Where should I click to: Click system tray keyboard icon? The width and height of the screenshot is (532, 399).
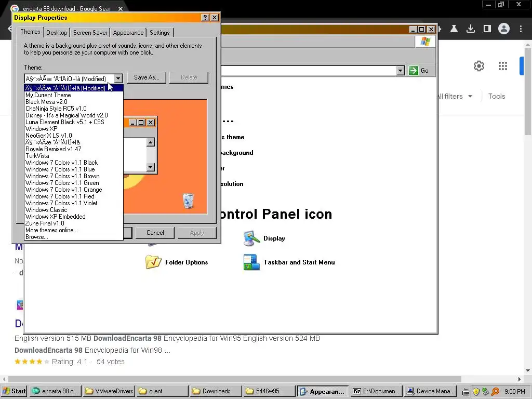coord(466,392)
